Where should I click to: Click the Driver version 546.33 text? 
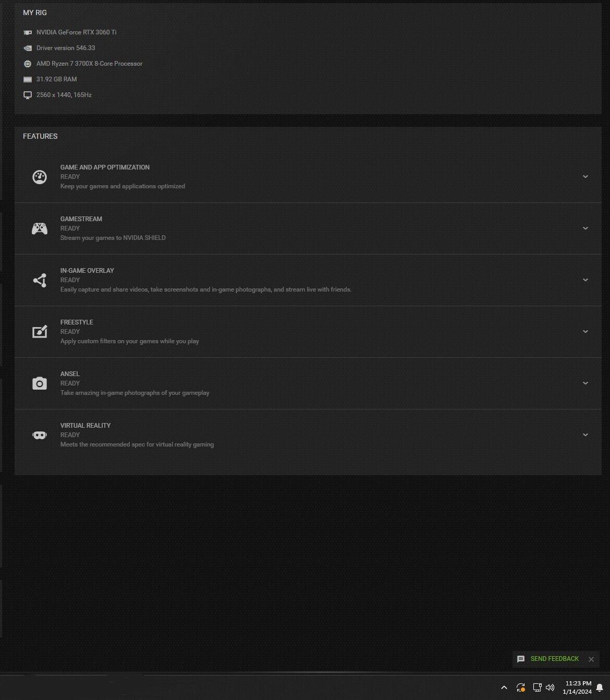[66, 48]
